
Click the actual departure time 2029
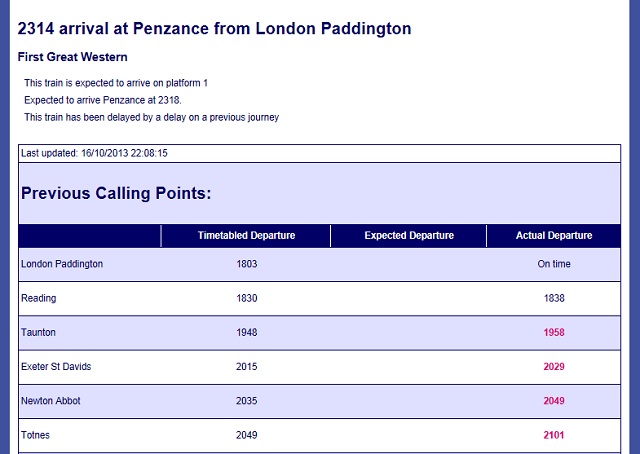[554, 366]
